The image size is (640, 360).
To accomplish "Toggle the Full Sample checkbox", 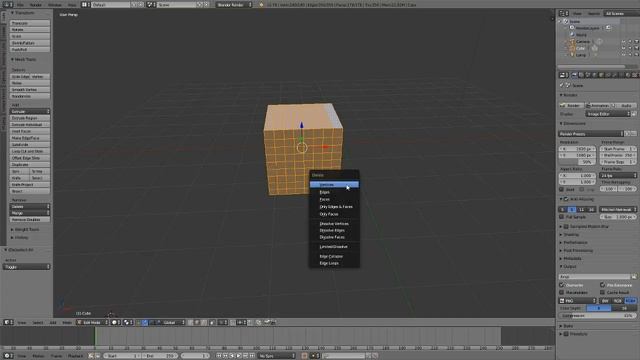I will 562,217.
